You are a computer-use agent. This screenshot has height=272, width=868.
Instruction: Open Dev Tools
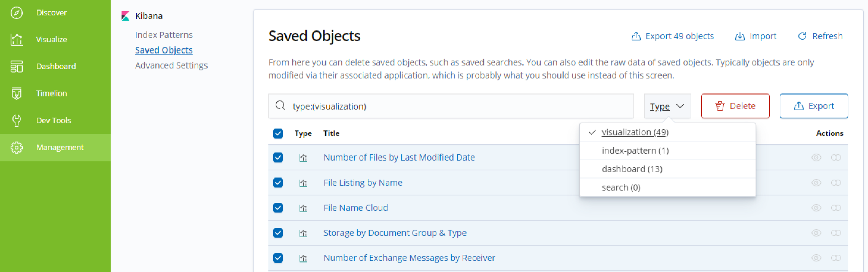(x=53, y=120)
